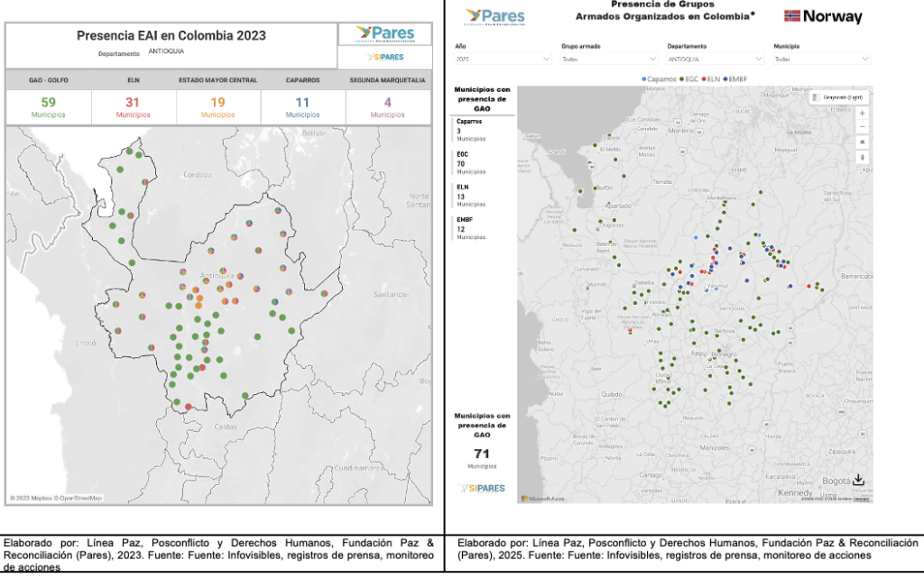The width and height of the screenshot is (924, 578).
Task: Click the Norway flag logo
Action: (822, 16)
